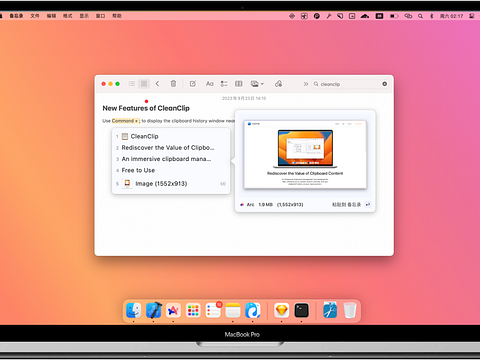Switch Notes to list view

click(132, 84)
